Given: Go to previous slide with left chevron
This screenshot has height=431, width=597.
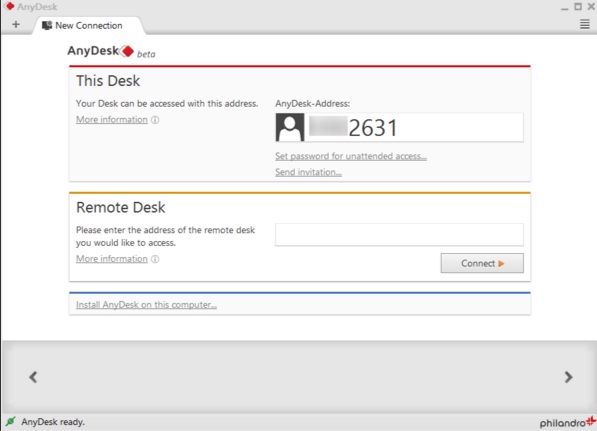Looking at the screenshot, I should pyautogui.click(x=34, y=377).
